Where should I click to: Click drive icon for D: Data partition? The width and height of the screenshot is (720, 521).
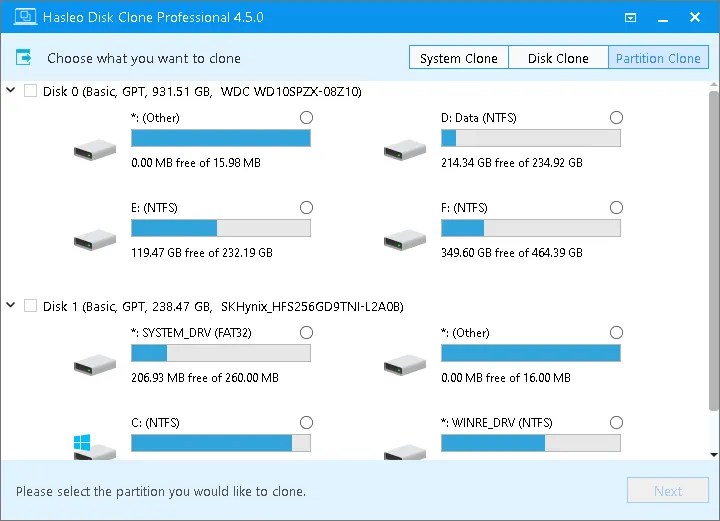pos(405,150)
